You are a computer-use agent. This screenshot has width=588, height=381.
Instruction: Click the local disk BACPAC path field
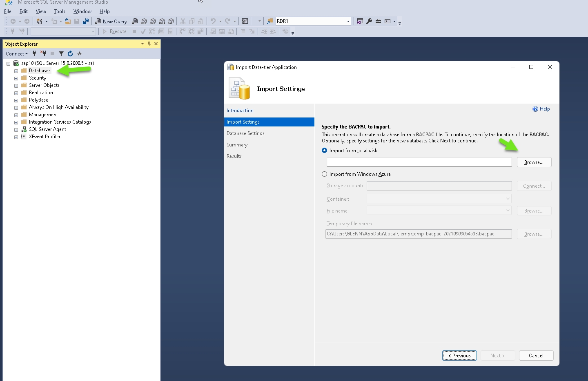point(419,162)
